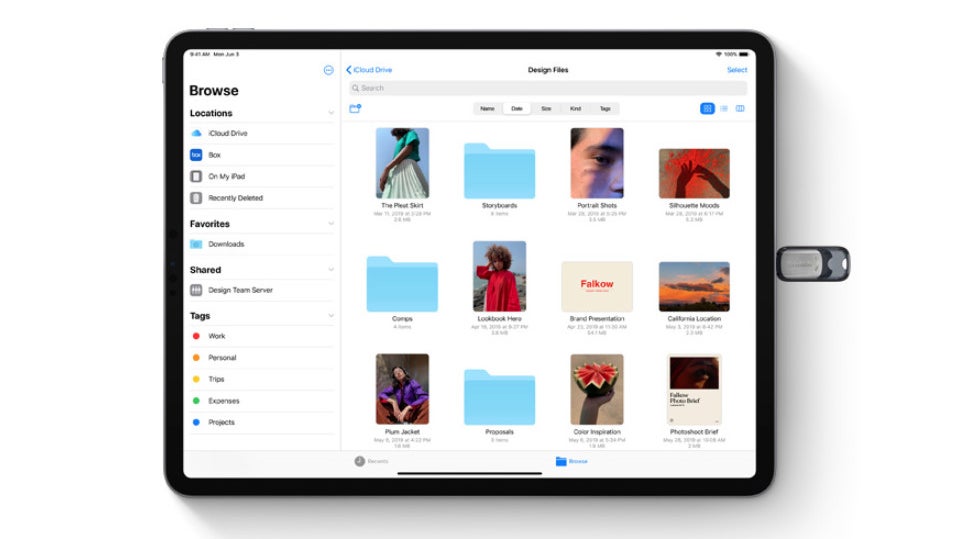Tap the Select button
The image size is (958, 539).
[x=737, y=70]
